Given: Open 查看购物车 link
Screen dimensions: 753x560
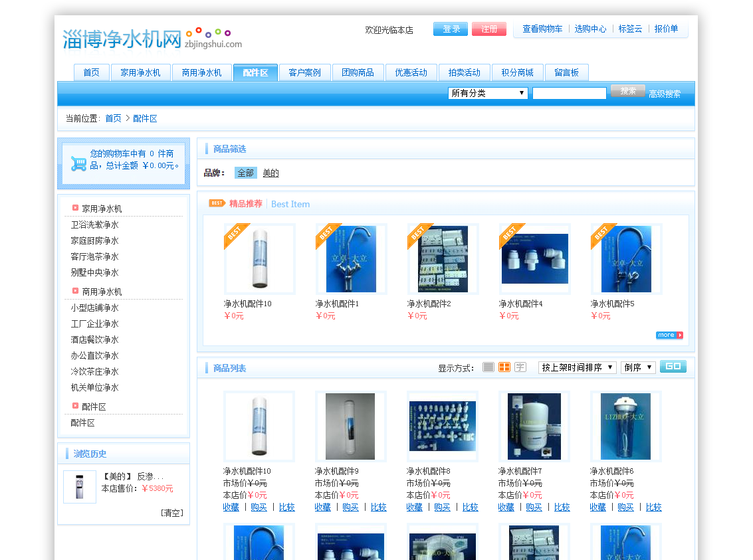Looking at the screenshot, I should tap(542, 29).
